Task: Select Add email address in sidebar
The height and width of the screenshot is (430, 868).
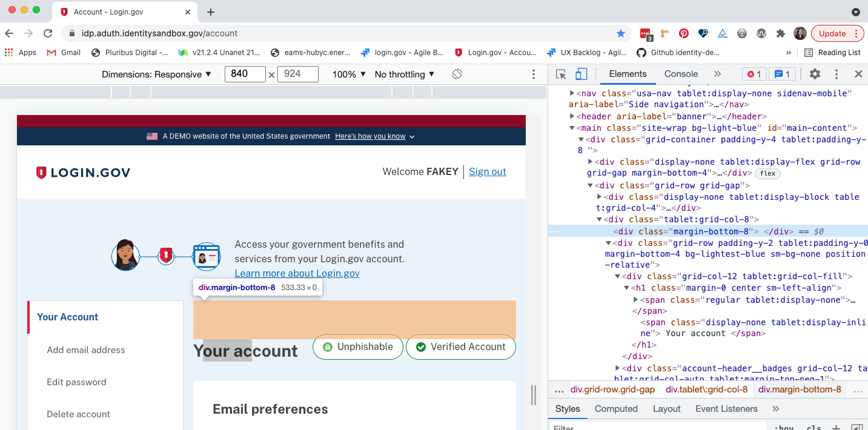Action: [86, 350]
